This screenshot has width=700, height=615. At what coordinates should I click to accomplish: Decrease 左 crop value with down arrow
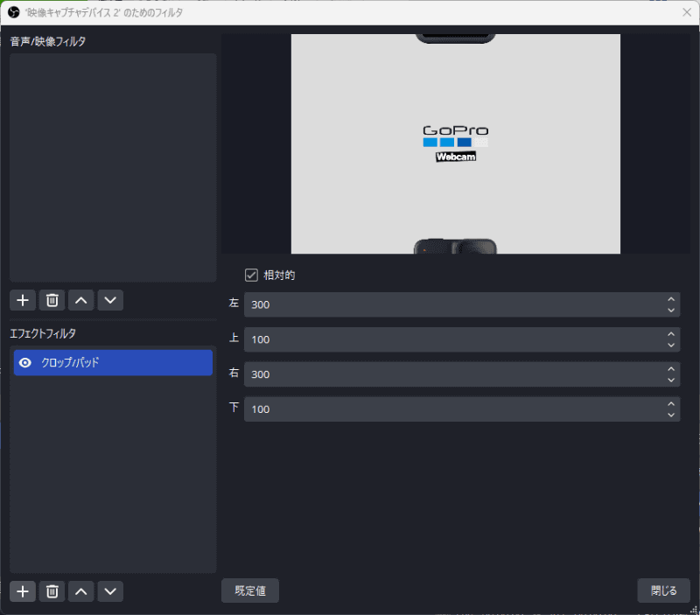click(x=671, y=311)
